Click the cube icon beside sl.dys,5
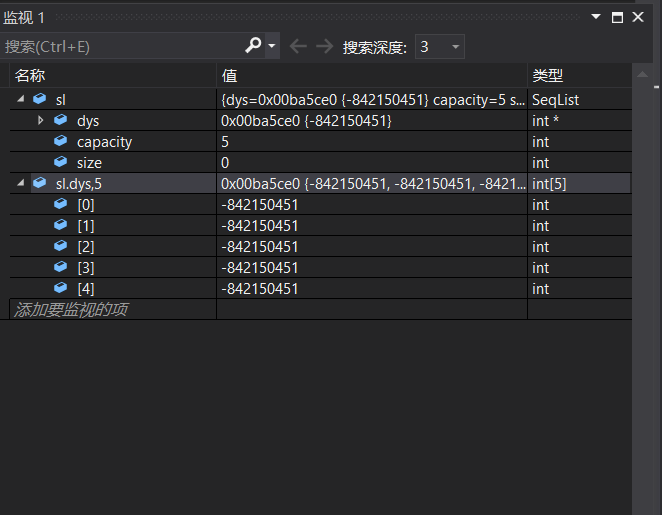This screenshot has width=662, height=515. 39,183
